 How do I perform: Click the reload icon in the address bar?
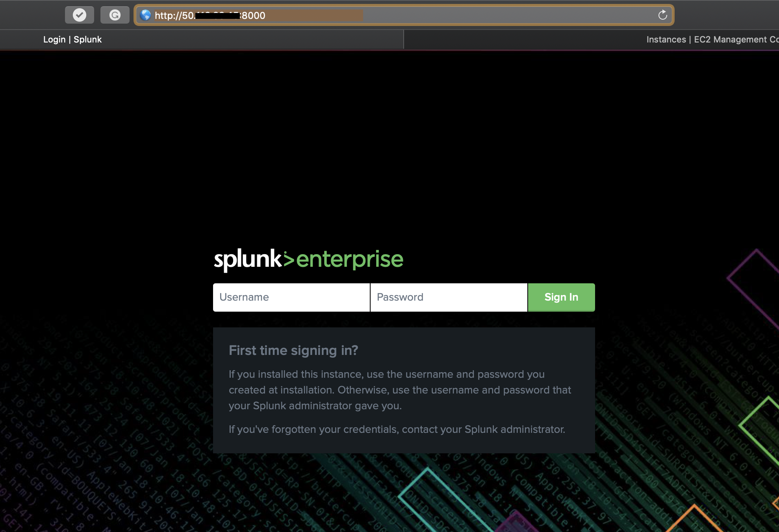coord(662,15)
